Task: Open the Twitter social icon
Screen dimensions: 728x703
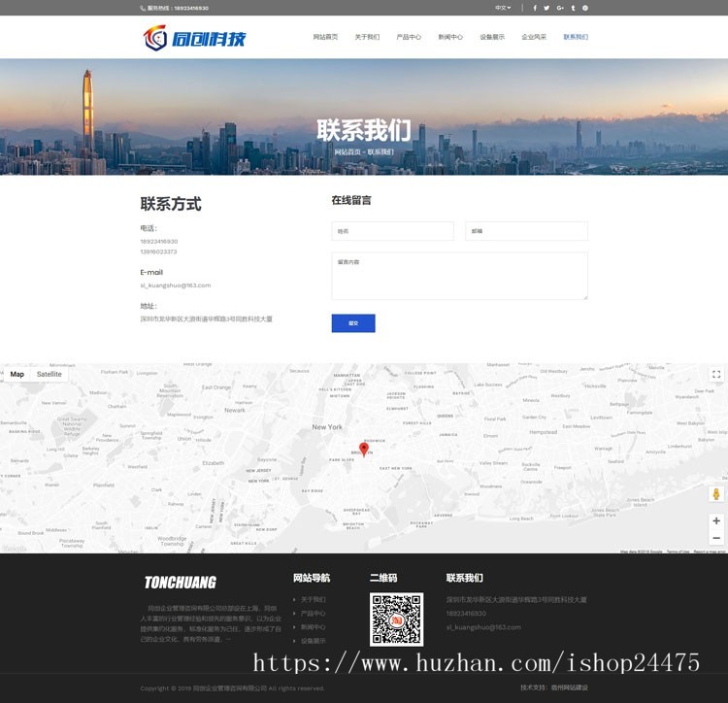Action: pyautogui.click(x=546, y=8)
